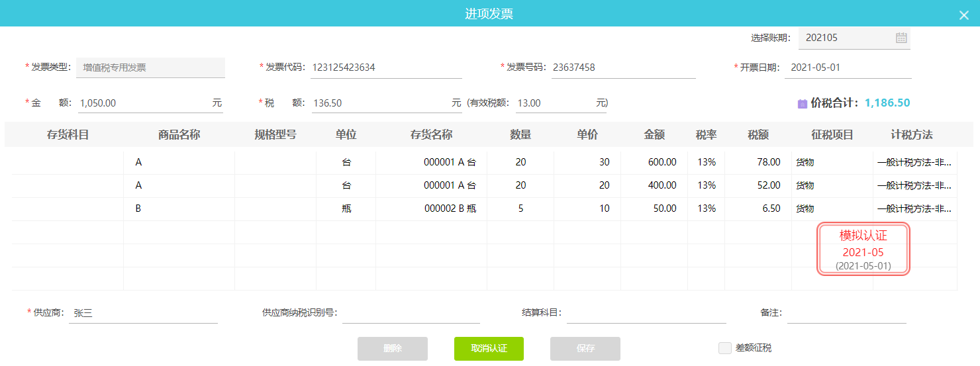Click the 有效税额 input field
Image resolution: width=980 pixels, height=366 pixels.
pos(553,103)
